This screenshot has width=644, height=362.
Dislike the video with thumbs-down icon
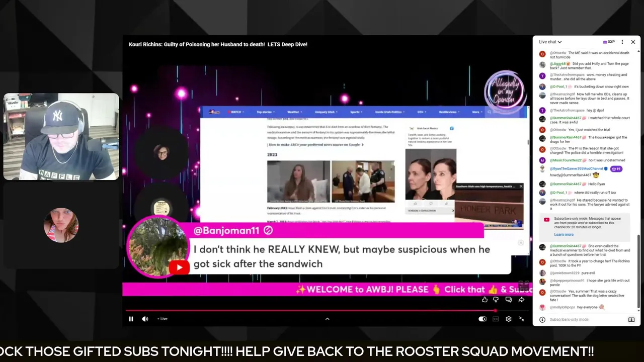click(x=496, y=300)
